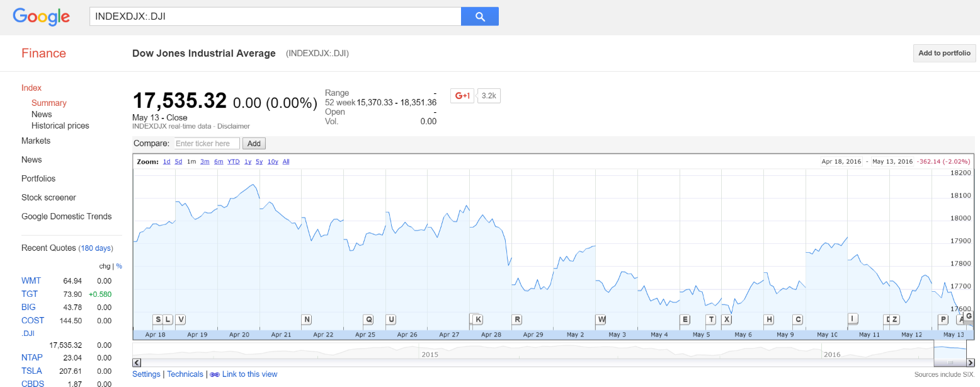The height and width of the screenshot is (387, 980).
Task: Click the Google logo
Action: click(41, 17)
